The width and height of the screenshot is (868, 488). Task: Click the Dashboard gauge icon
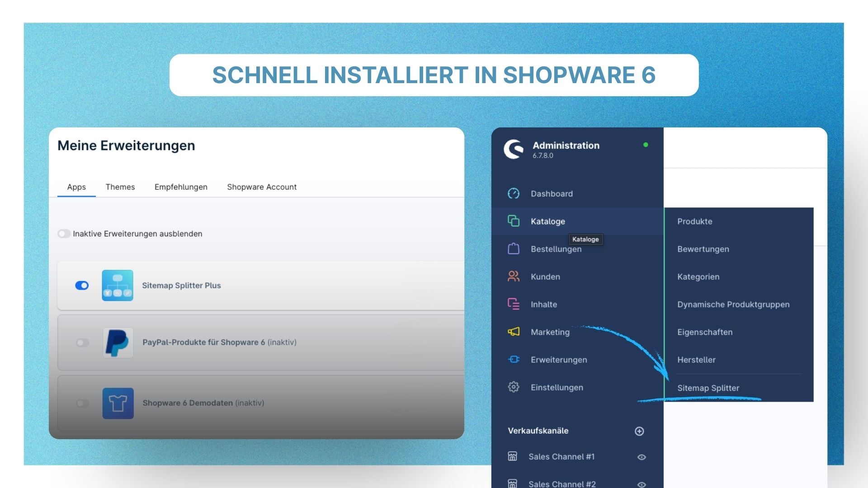(x=514, y=193)
